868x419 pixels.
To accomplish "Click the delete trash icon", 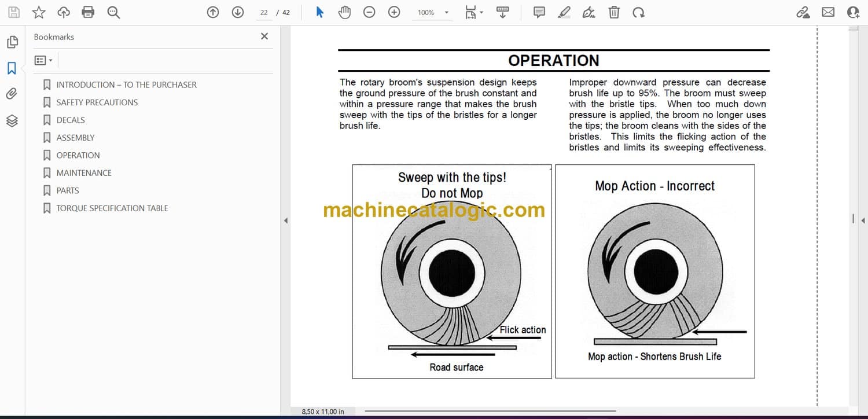I will (614, 12).
